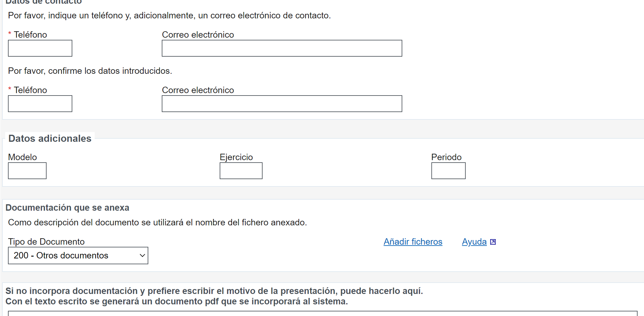Click the Modelo field label
The height and width of the screenshot is (316, 644).
pyautogui.click(x=22, y=157)
